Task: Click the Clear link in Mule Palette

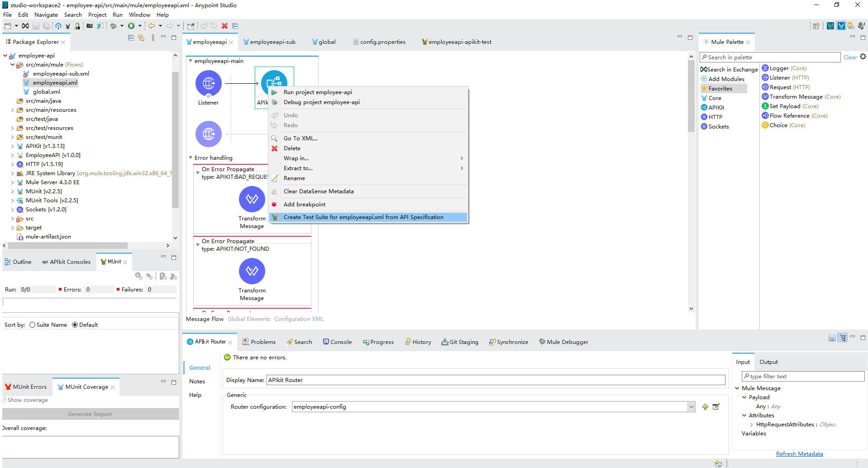Action: coord(850,57)
